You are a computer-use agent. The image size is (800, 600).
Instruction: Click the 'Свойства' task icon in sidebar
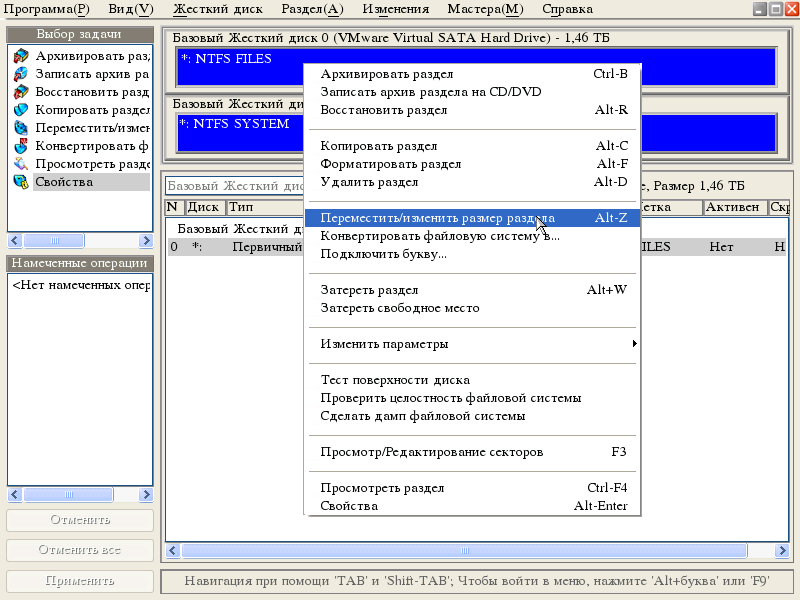point(21,182)
